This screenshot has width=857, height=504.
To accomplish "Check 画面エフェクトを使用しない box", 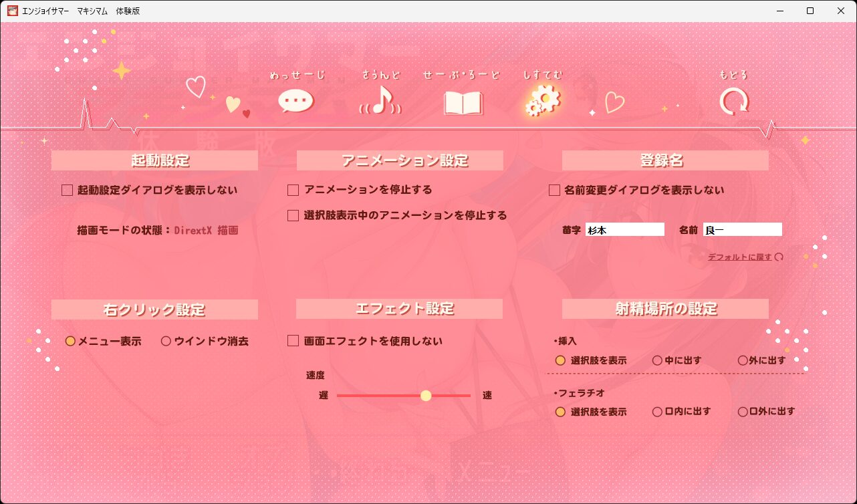I will click(x=293, y=341).
